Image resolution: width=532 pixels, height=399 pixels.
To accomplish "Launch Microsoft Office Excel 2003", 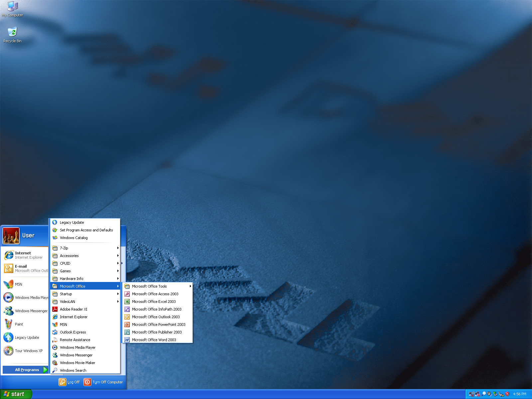I will click(x=158, y=302).
